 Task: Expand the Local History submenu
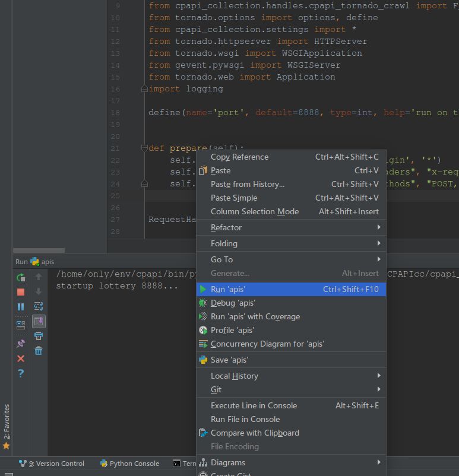click(291, 376)
